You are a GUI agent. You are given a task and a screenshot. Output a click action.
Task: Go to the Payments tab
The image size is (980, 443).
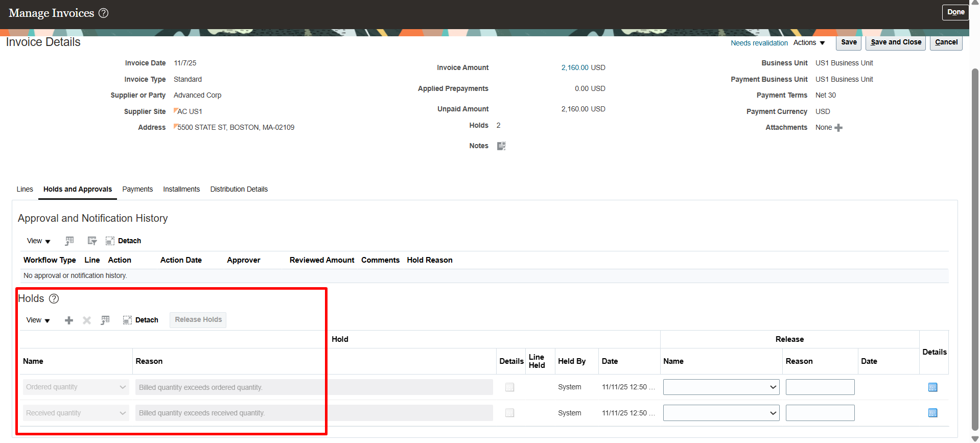(137, 190)
